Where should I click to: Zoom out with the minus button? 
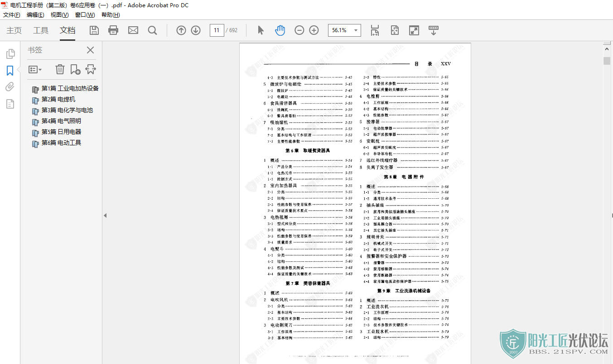[x=299, y=30]
